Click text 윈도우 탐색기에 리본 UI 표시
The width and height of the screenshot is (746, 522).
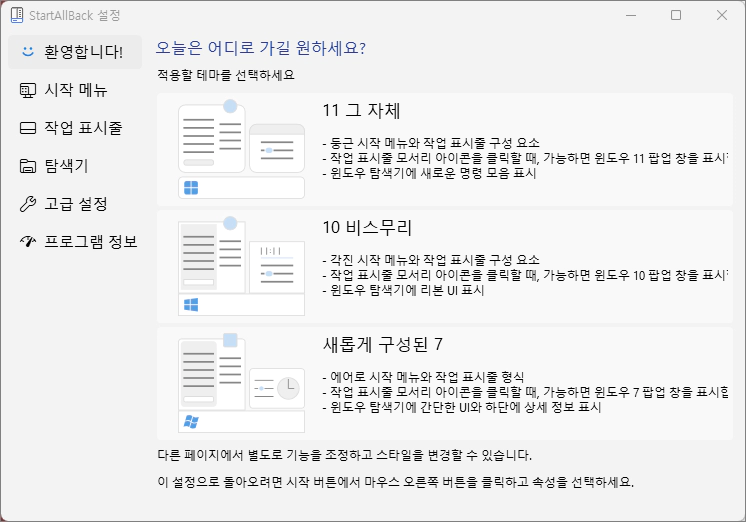pos(407,290)
